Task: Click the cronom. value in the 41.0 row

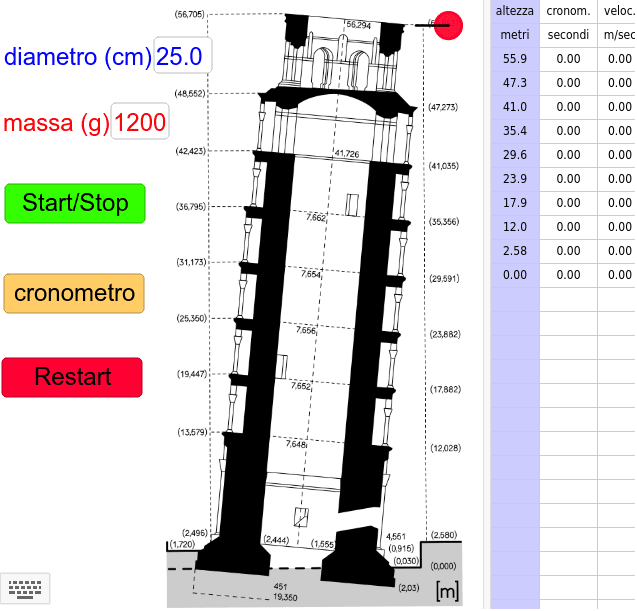Action: point(568,107)
